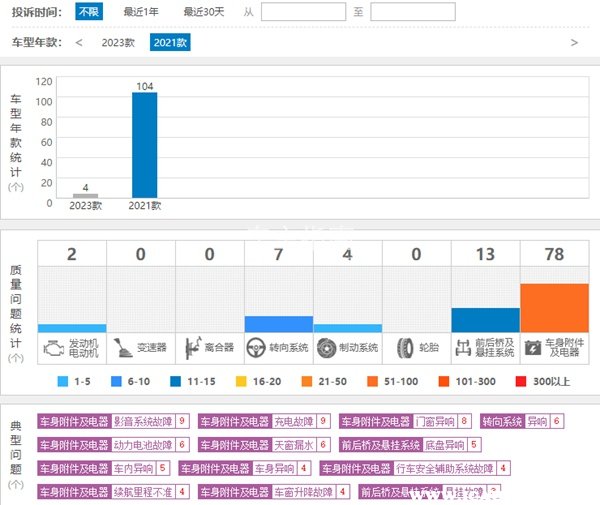Switch to the 2023款 model year tab

coord(118,43)
